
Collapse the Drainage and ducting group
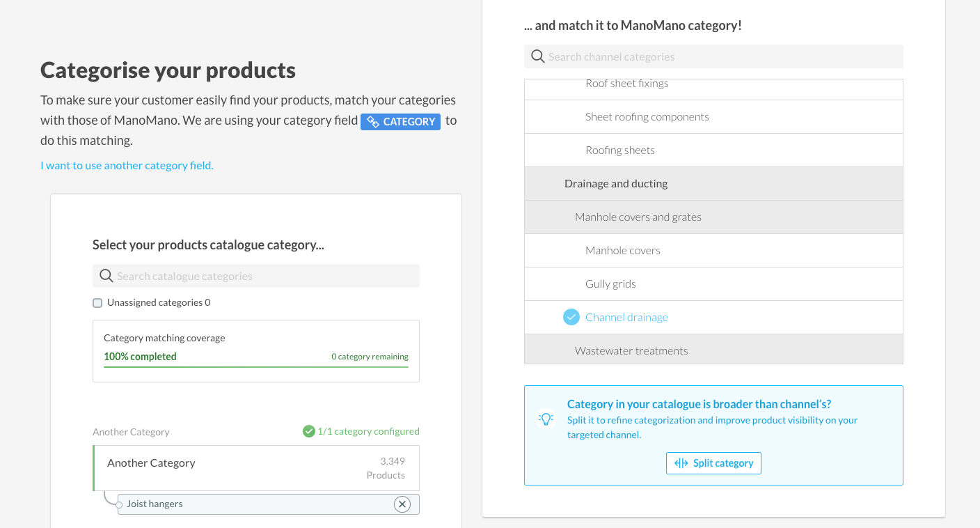tap(615, 184)
